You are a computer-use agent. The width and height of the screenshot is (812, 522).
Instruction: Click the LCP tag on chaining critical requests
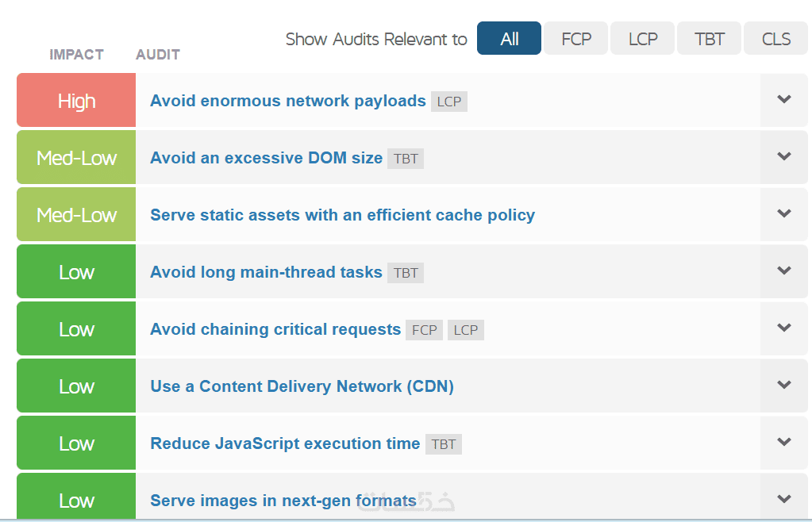pos(466,330)
